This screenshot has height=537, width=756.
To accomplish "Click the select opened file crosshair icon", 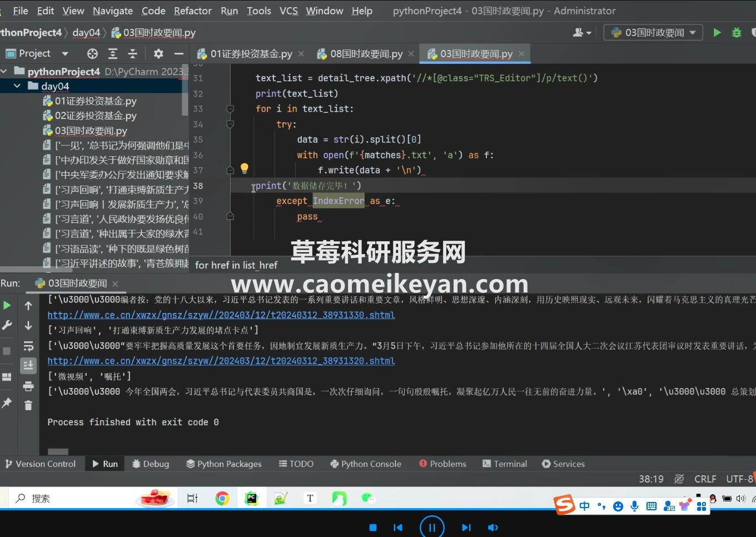I will (92, 53).
